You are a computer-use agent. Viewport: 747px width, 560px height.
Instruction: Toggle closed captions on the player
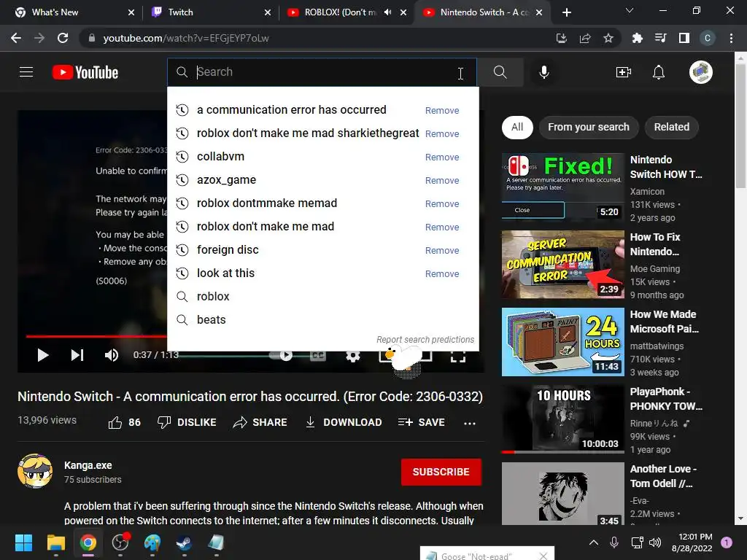point(318,355)
